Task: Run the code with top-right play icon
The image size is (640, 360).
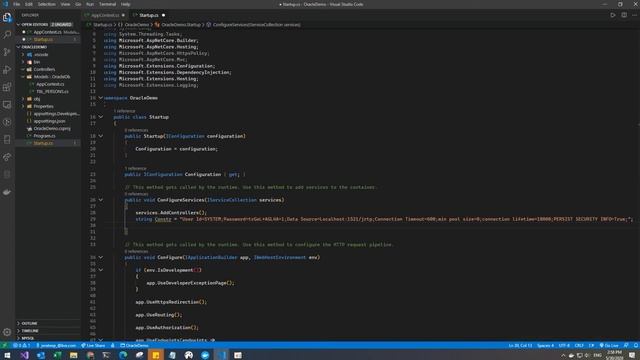Action: click(x=613, y=15)
